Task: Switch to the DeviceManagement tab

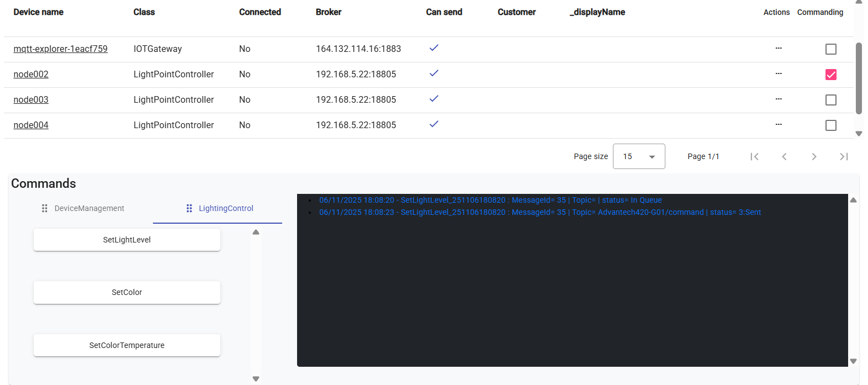Action: [83, 208]
